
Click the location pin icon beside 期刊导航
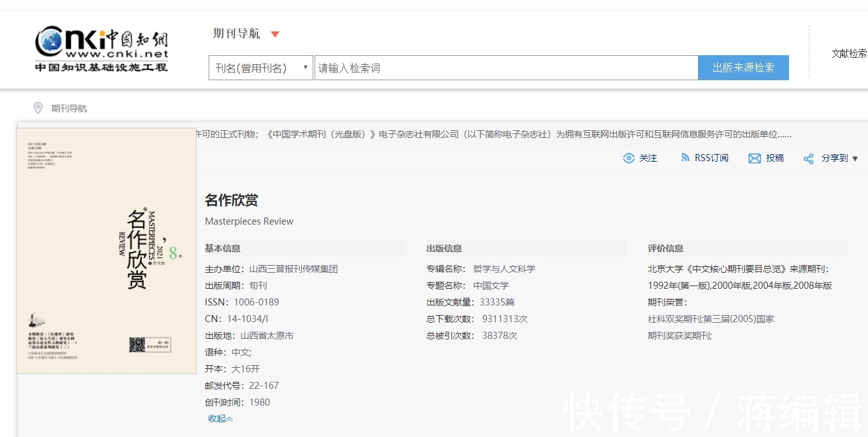(x=38, y=108)
